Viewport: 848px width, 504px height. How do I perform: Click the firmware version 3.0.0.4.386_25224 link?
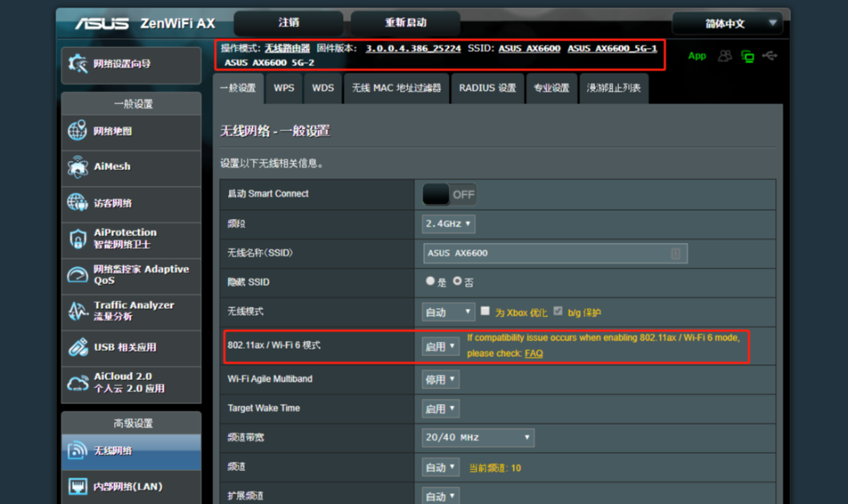click(413, 49)
